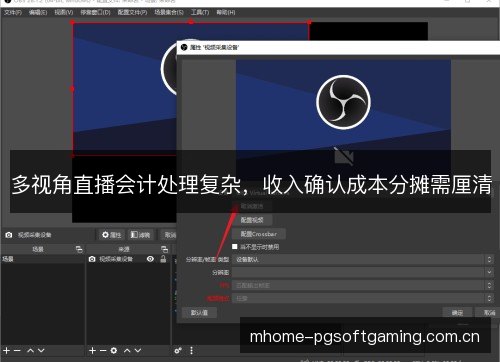Toggle the lock icon of the video capture source

point(163,259)
